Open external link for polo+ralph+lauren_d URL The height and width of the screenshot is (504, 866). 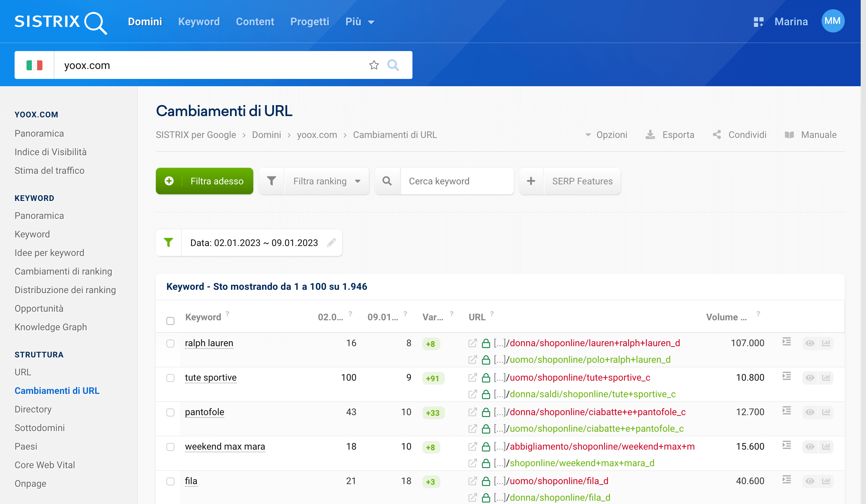(472, 360)
